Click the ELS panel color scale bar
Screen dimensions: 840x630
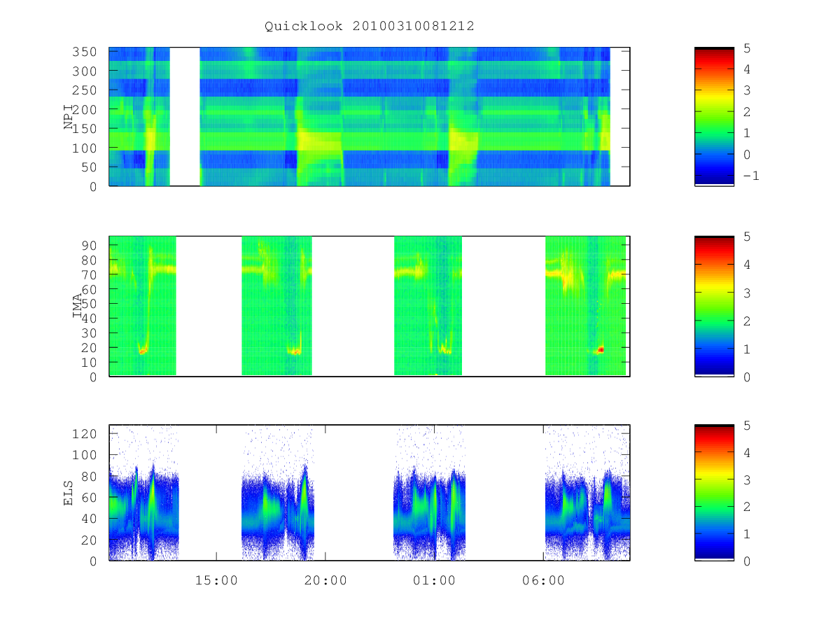(x=714, y=493)
